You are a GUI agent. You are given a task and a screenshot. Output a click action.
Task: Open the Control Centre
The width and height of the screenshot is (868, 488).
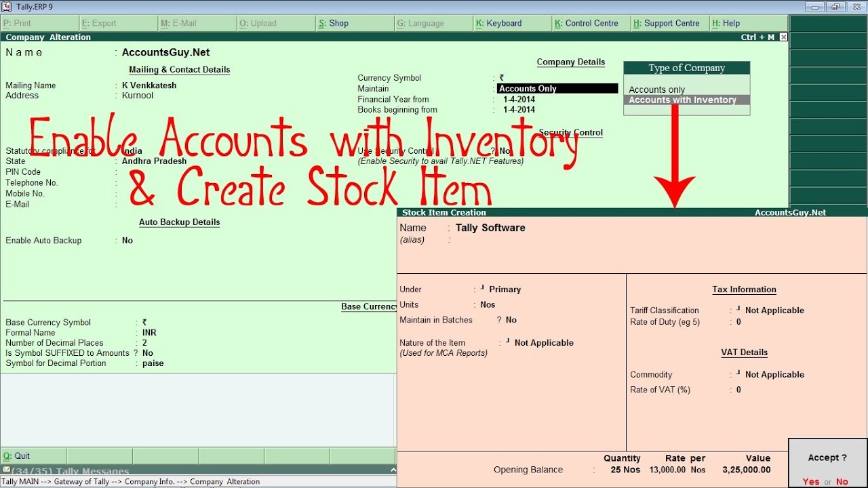[591, 23]
